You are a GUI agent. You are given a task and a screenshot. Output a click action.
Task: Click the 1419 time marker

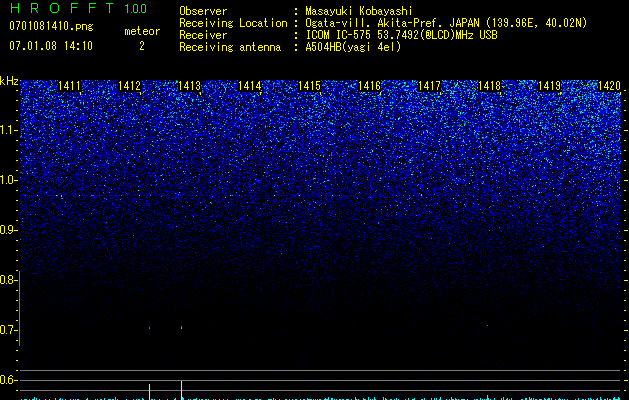point(549,85)
